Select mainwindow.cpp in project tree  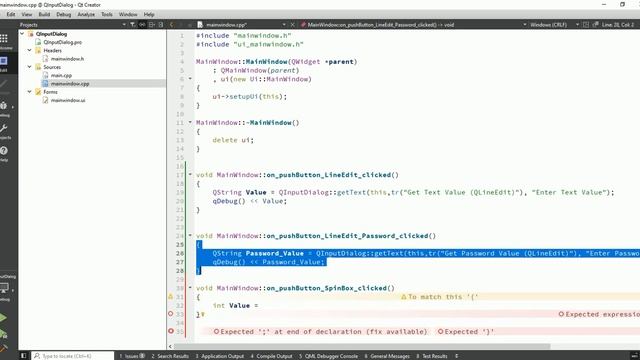(x=70, y=83)
